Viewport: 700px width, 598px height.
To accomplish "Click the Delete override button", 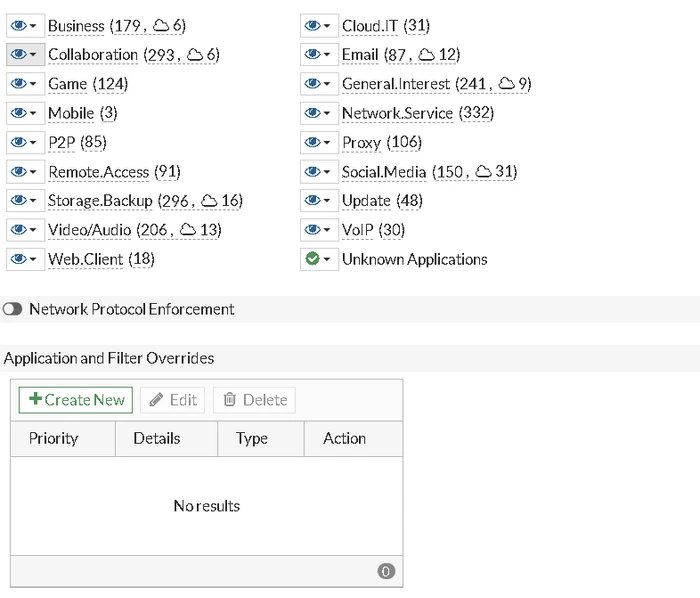I will click(x=254, y=400).
